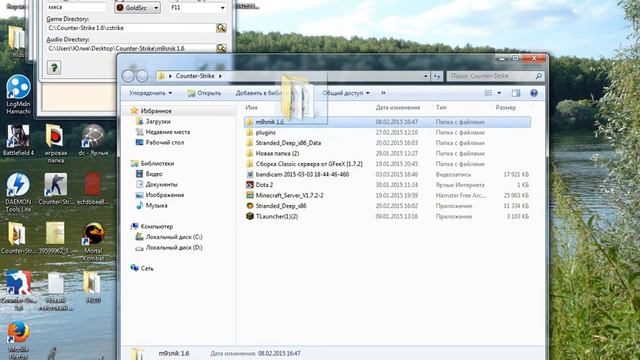Open Battlefield 4 desktop shortcut
640x360 pixels.
(x=18, y=140)
